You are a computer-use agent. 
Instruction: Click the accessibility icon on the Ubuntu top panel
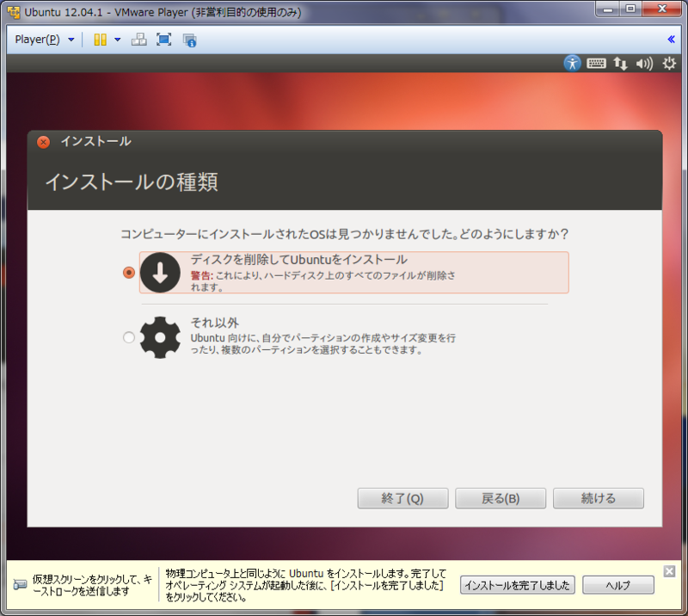(573, 63)
